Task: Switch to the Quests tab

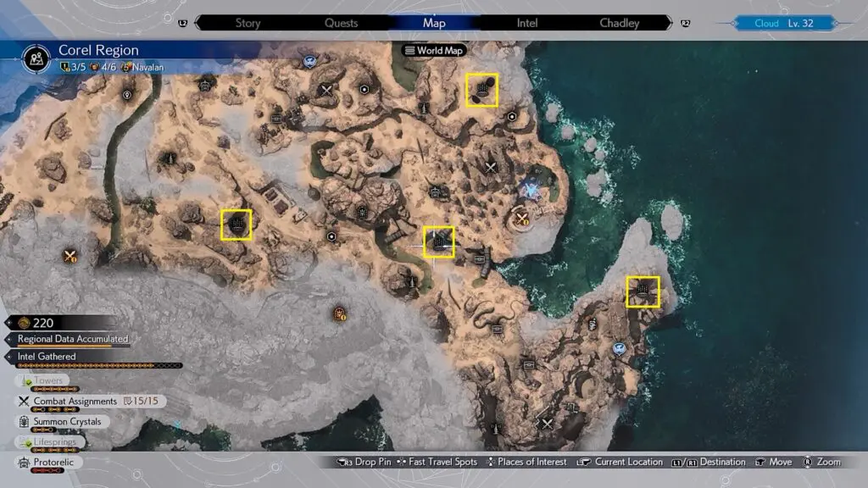Action: 342,23
